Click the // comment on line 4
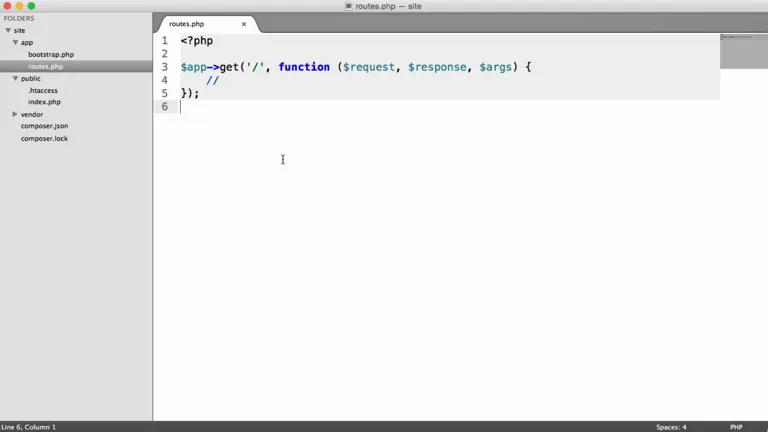768x432 pixels. pyautogui.click(x=212, y=80)
